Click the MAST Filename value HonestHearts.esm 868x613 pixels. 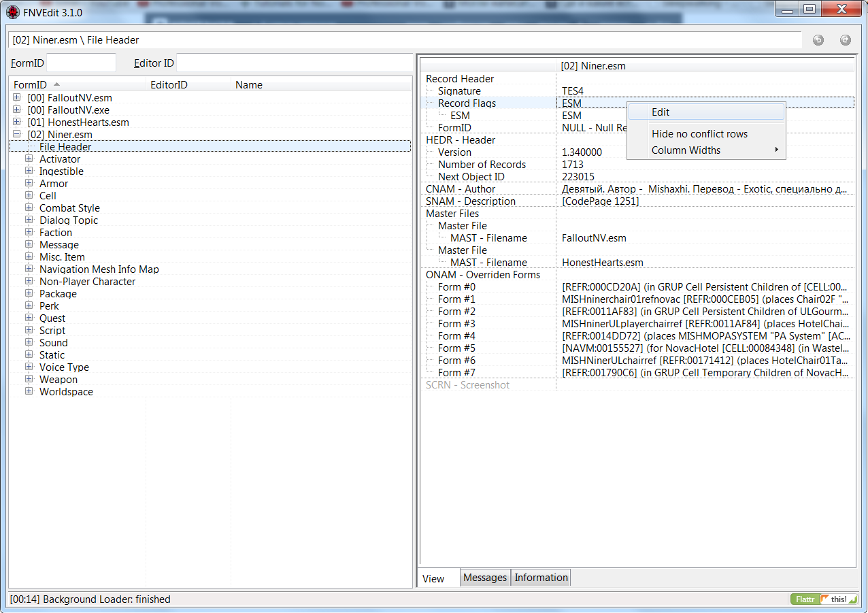(603, 262)
